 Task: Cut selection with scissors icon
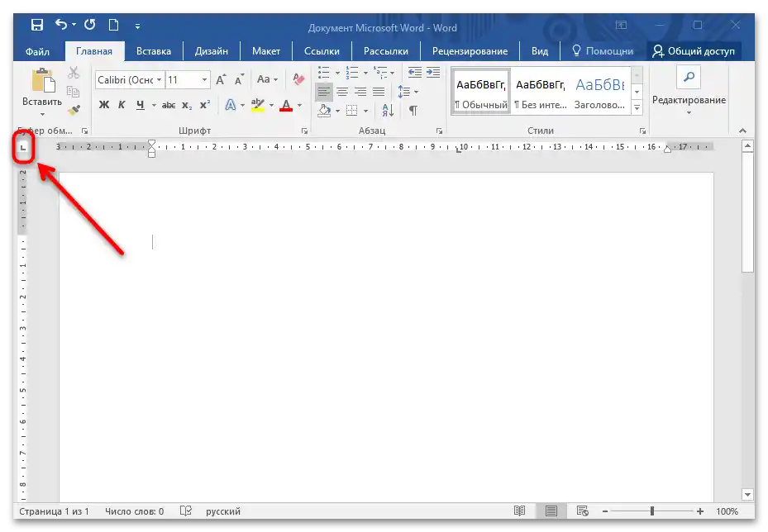click(x=74, y=73)
